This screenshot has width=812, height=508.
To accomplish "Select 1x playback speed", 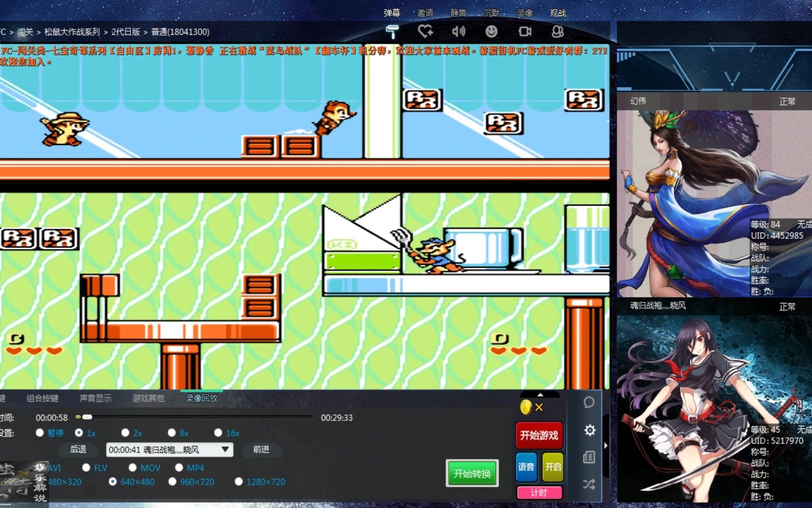I will (x=79, y=433).
